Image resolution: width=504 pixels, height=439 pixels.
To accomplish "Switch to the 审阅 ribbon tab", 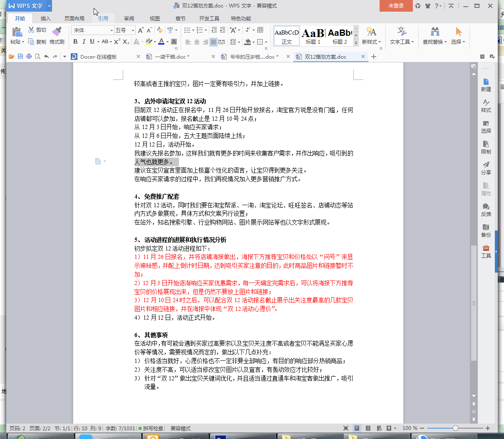I will [x=129, y=18].
